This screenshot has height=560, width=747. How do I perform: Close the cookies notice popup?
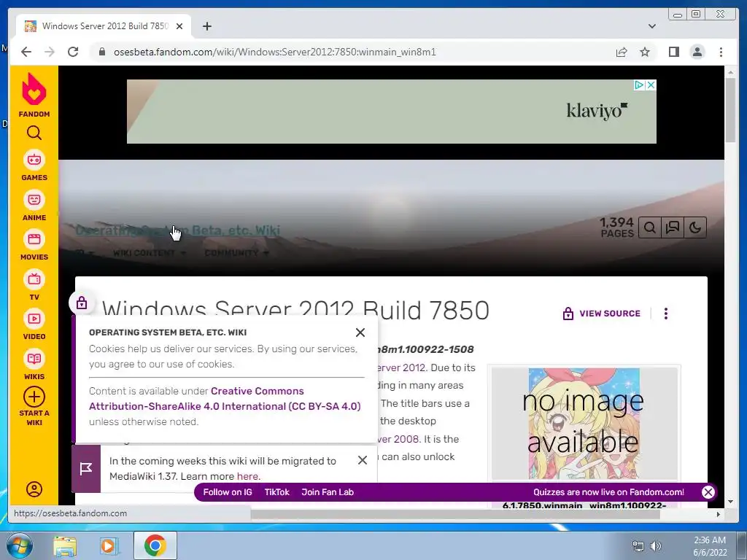[360, 332]
